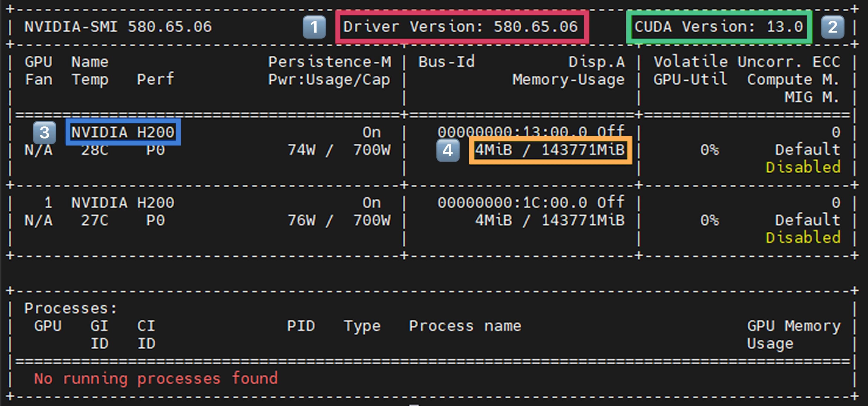868x406 pixels.
Task: Click the "Process name" column header
Action: [x=465, y=326]
